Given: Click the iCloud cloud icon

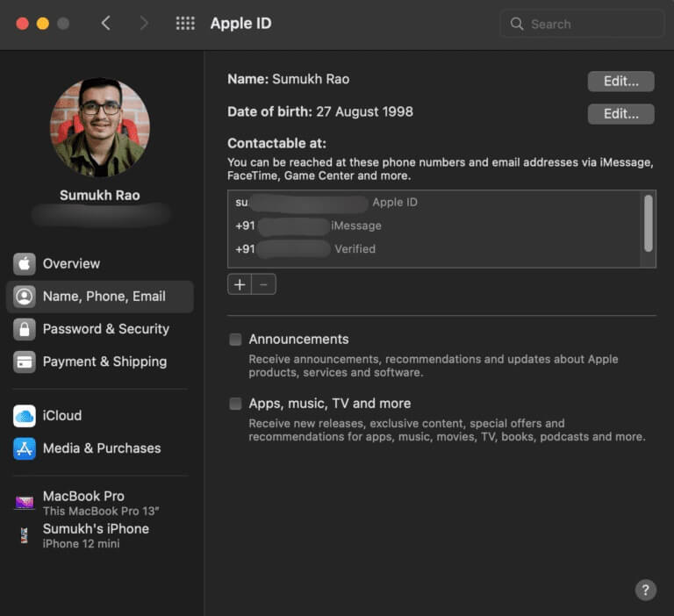Looking at the screenshot, I should pos(25,416).
